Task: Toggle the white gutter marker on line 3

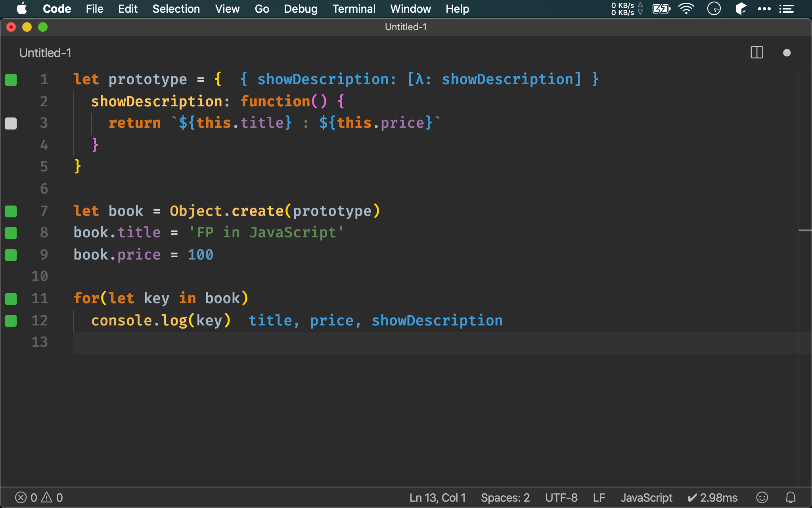Action: click(x=11, y=123)
